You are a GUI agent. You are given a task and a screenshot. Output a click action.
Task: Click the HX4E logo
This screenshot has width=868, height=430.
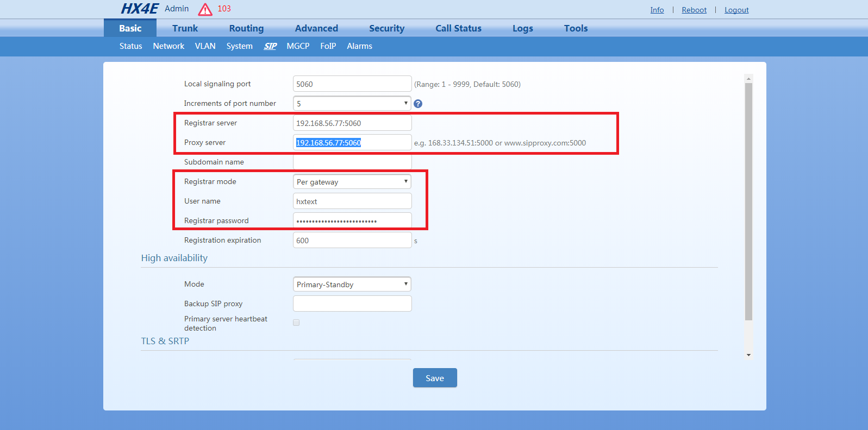click(x=139, y=9)
